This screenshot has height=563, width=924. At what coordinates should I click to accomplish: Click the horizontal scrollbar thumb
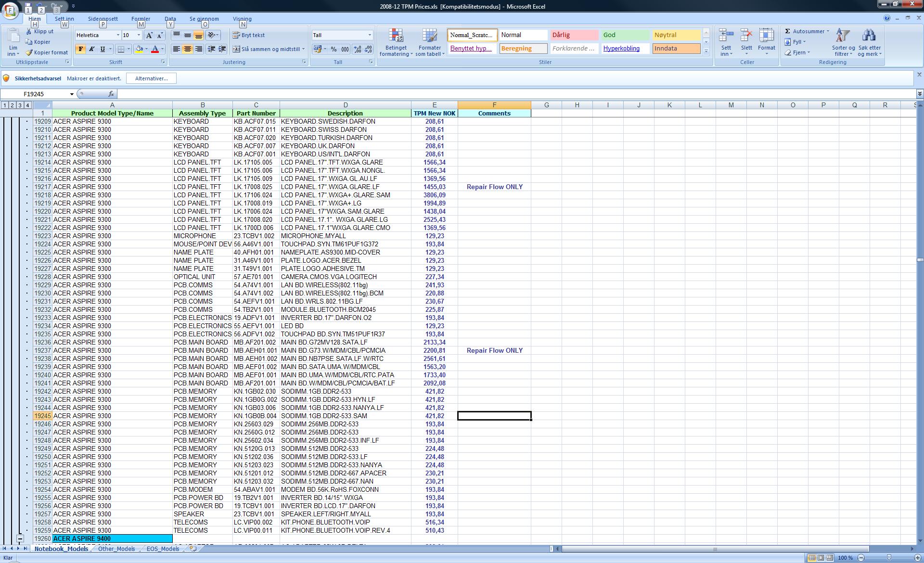click(x=716, y=549)
